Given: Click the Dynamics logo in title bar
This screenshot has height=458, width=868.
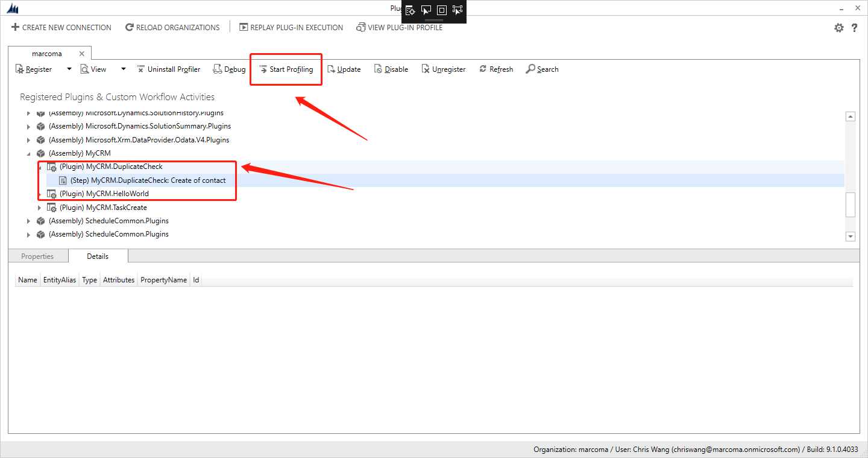Looking at the screenshot, I should [12, 8].
